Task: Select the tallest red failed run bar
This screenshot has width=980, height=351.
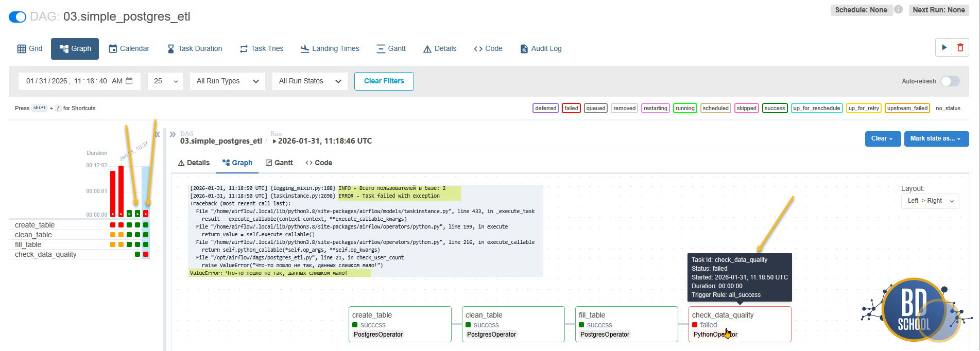Action: click(121, 191)
